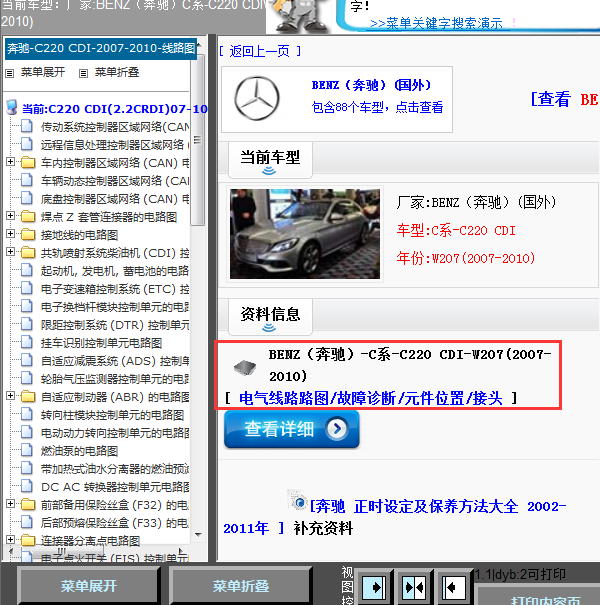Click the tree horizontal scrollbar right arrow
Viewport: 600px width, 605px height.
click(181, 551)
